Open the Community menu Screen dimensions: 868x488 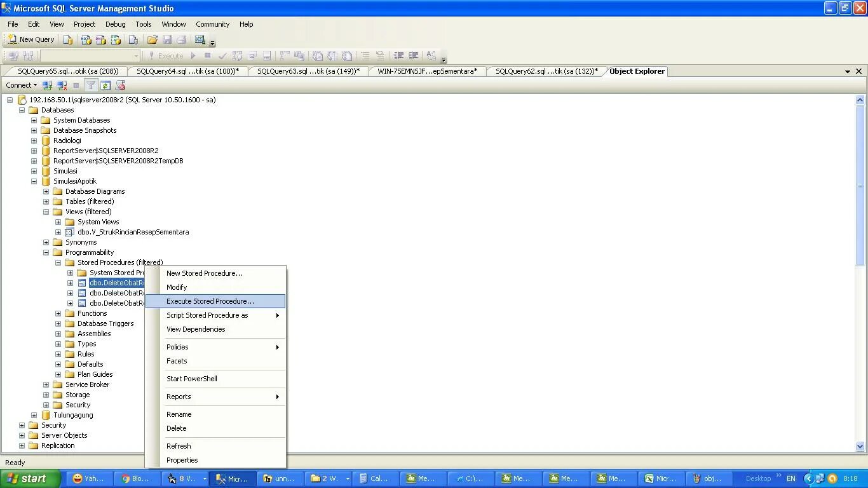click(212, 24)
